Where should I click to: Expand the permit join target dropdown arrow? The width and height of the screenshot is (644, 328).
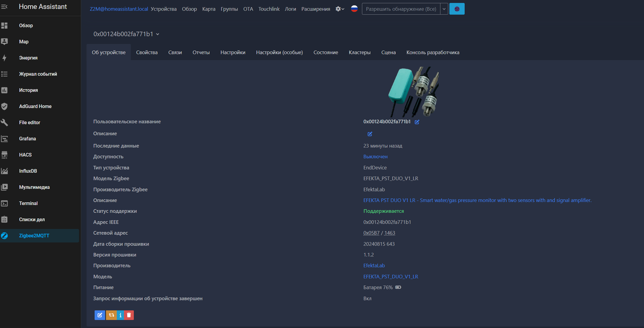point(444,9)
